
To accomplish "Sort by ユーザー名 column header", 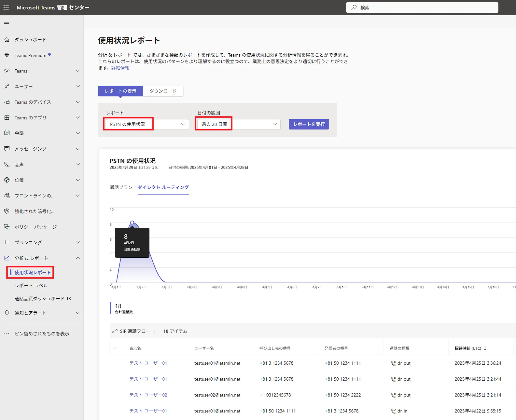I will tap(204, 348).
